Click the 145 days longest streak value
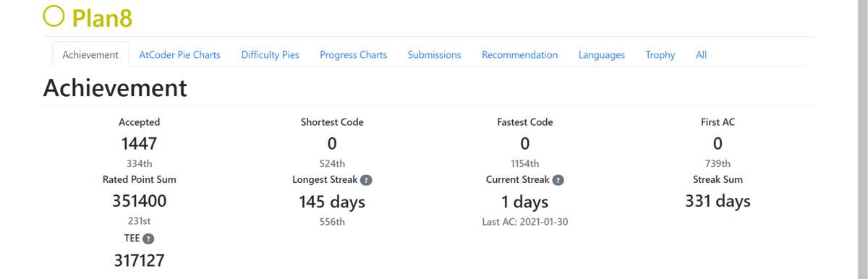Image resolution: width=868 pixels, height=279 pixels. click(x=332, y=202)
